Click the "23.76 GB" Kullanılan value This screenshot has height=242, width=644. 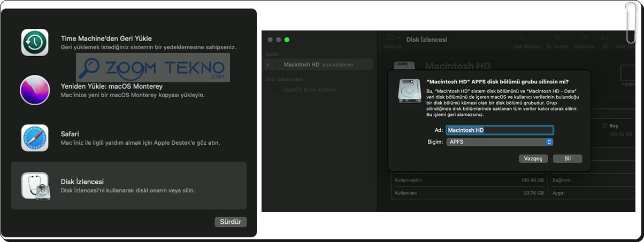pyautogui.click(x=533, y=193)
